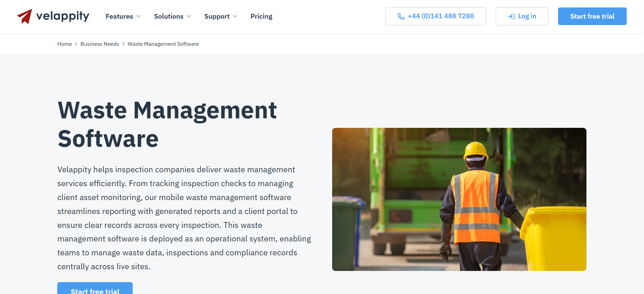This screenshot has width=644, height=294.
Task: Click the paragraph starting 'Velappity helps inspection'
Action: pyautogui.click(x=184, y=218)
